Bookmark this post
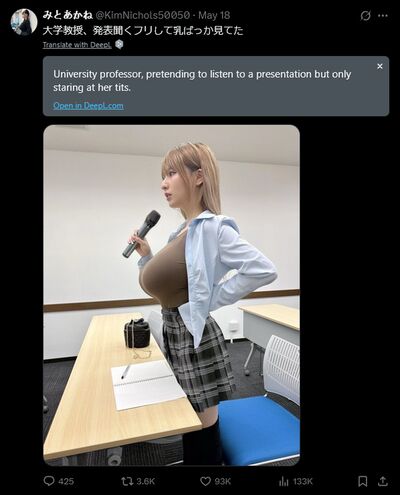 [363, 481]
